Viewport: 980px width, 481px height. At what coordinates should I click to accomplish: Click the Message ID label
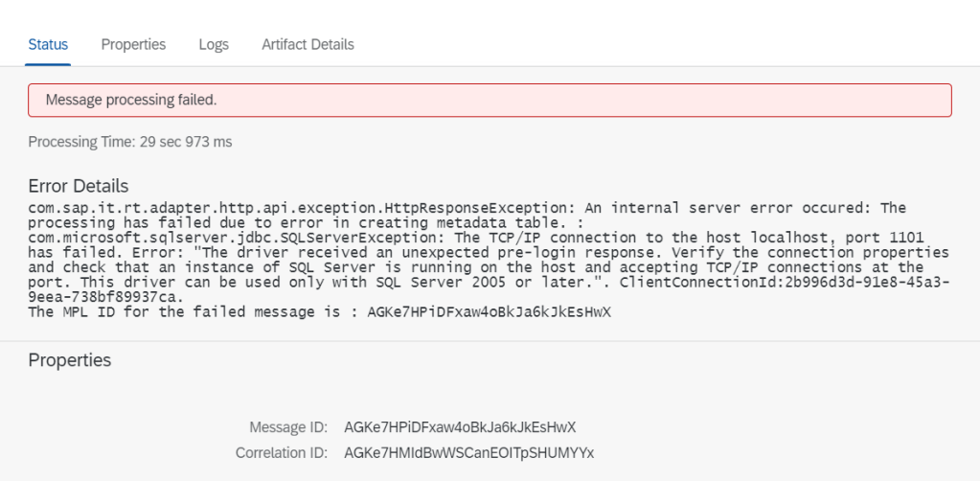point(288,426)
